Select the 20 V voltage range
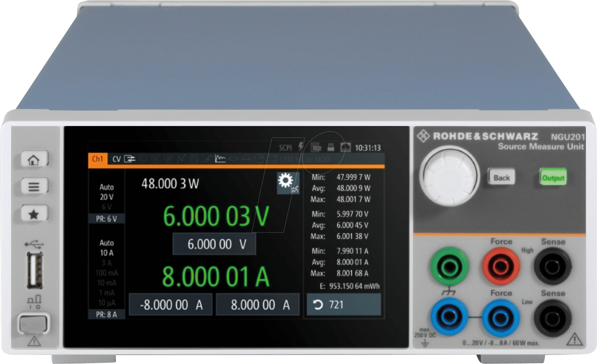 coord(107,197)
